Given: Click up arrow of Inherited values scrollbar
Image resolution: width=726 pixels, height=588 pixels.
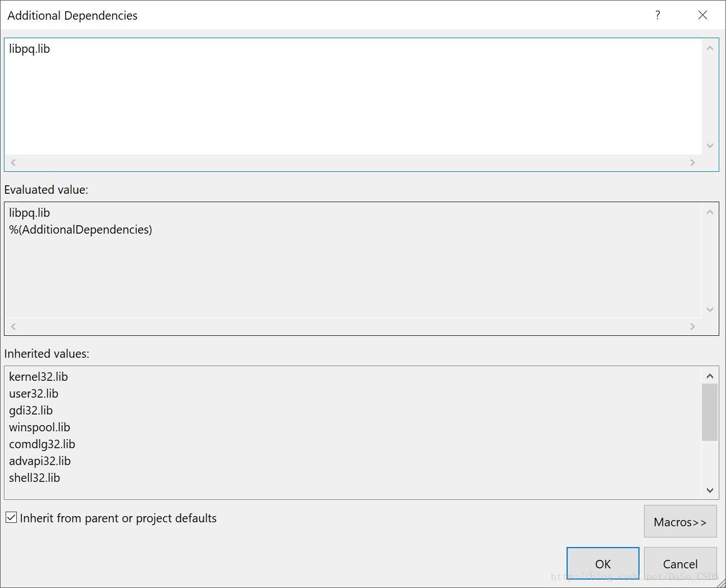Looking at the screenshot, I should coord(710,376).
